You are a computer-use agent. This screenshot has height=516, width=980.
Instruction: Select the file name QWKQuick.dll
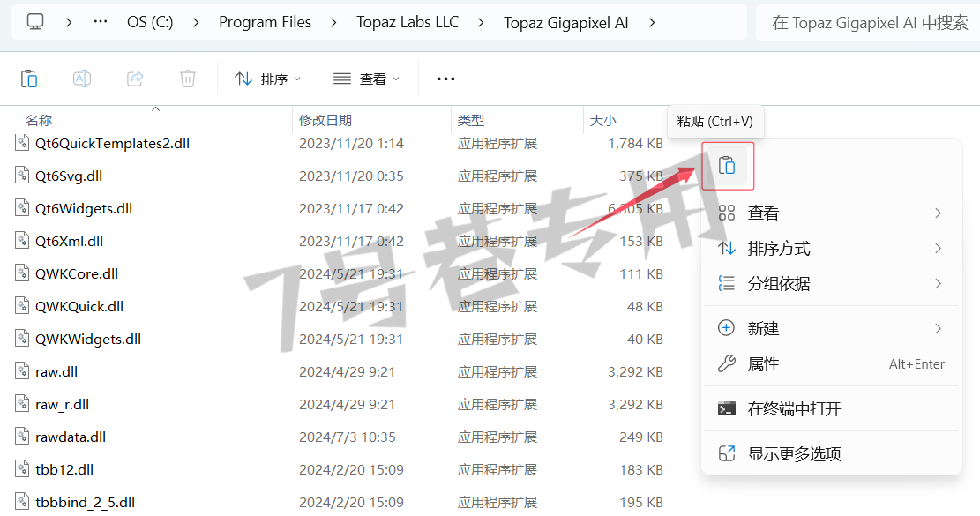coord(79,306)
